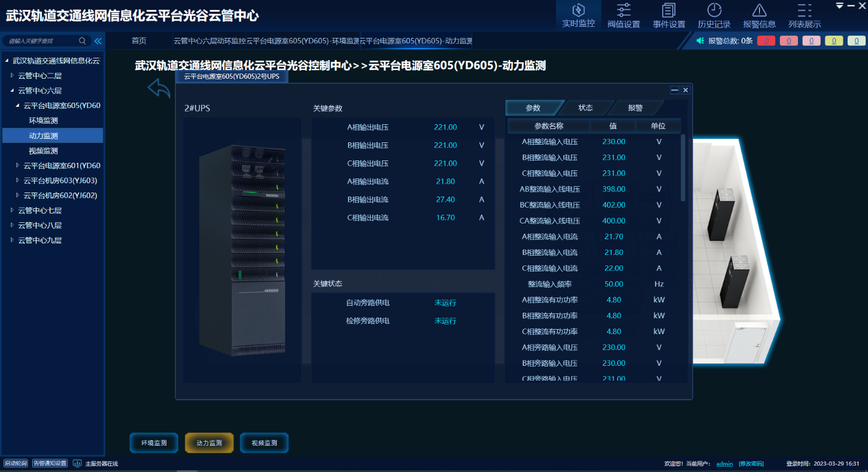Collapse the 云管中心六层 tree node
868x472 pixels.
(12, 90)
